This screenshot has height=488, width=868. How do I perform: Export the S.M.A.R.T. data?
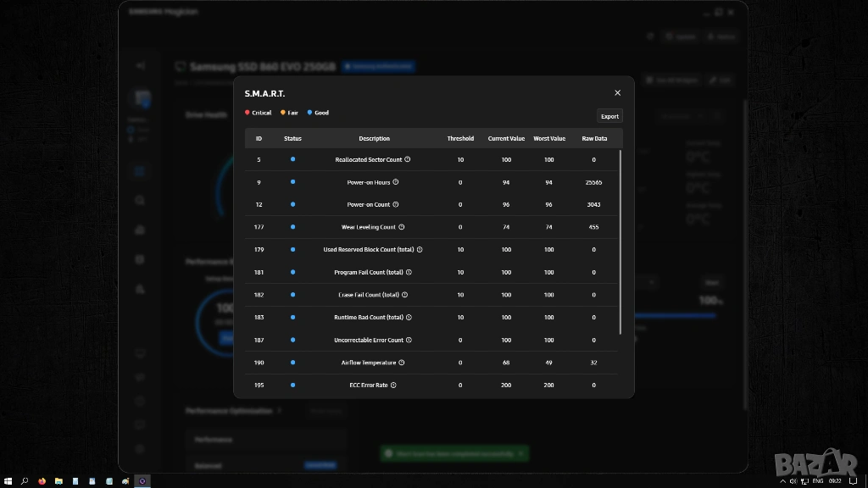point(609,116)
